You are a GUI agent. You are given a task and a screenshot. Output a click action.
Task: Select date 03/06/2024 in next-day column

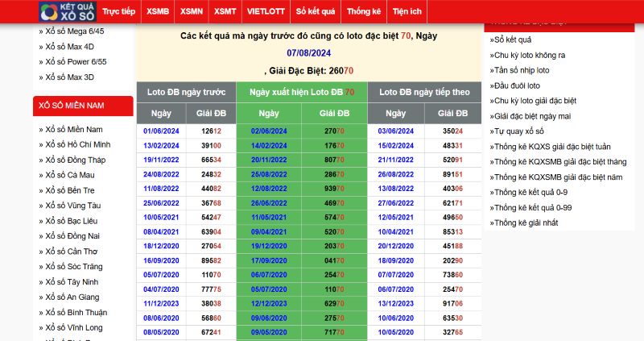pyautogui.click(x=395, y=131)
